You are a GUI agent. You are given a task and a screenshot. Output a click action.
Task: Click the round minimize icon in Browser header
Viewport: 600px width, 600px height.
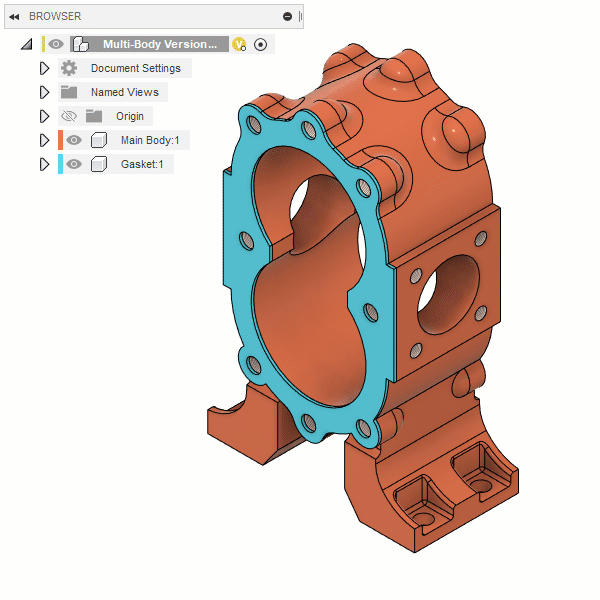[287, 16]
